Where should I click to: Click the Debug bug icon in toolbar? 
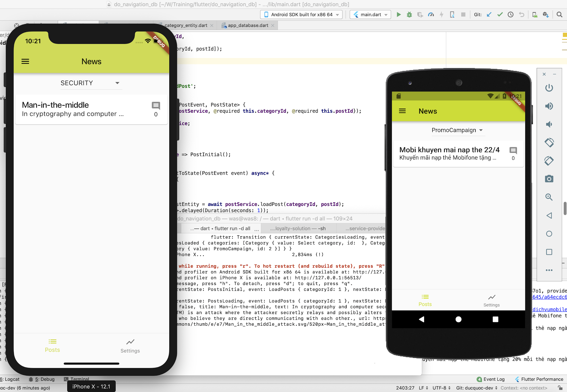[x=409, y=14]
